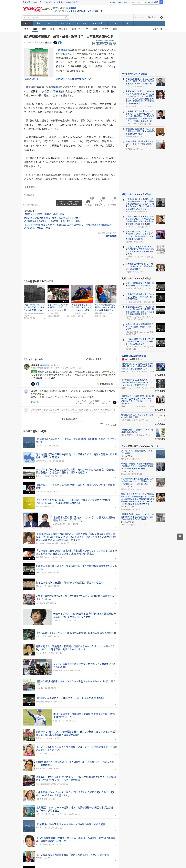Click the blue search button at top right
This screenshot has width=186, height=868.
161,2
